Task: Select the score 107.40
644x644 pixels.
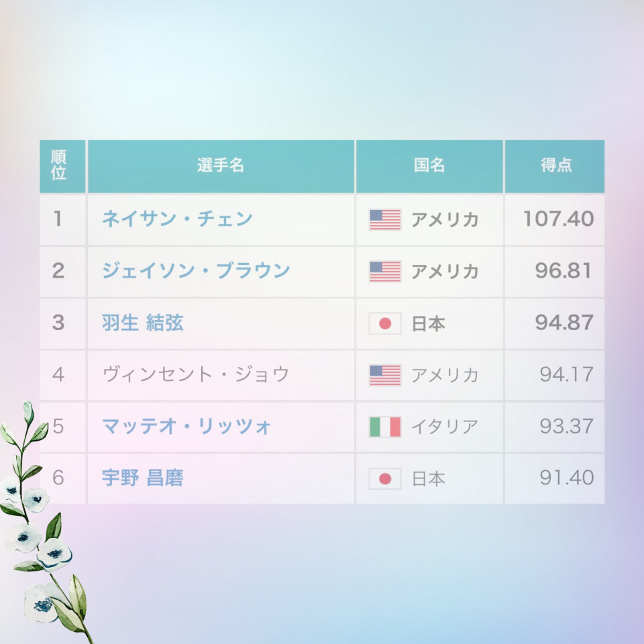Action: click(559, 219)
